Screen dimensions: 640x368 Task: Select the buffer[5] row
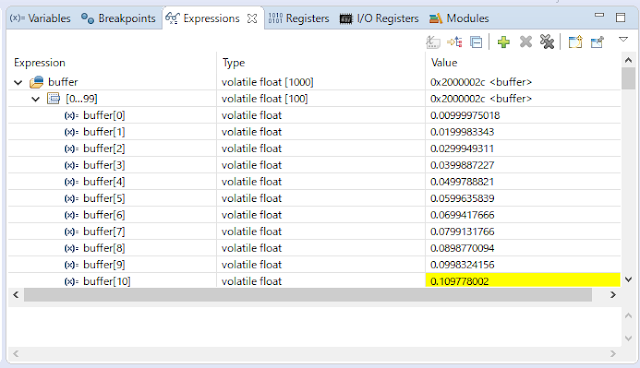point(314,198)
